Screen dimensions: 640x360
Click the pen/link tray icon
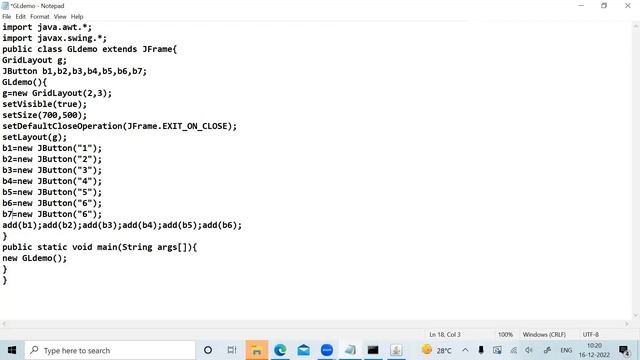547,350
